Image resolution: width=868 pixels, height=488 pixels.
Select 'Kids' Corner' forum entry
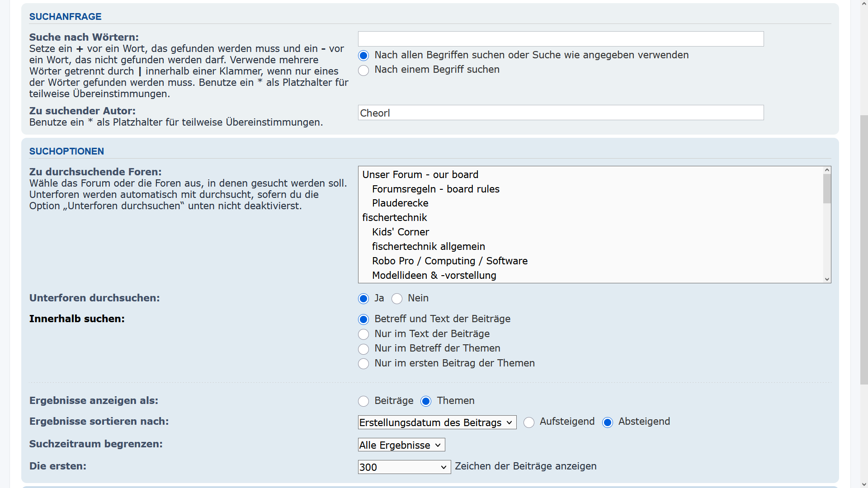[400, 232]
